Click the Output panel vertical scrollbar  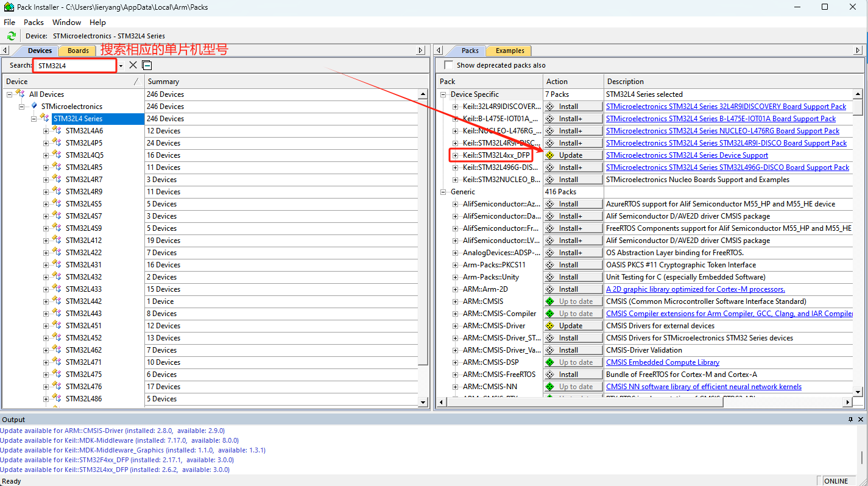[x=862, y=457]
